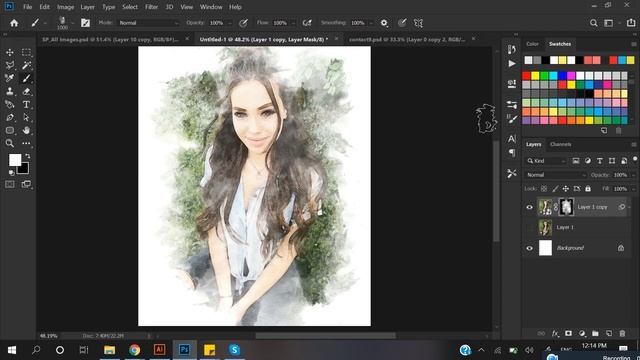The width and height of the screenshot is (640, 360).
Task: Select the Move tool
Action: point(10,52)
